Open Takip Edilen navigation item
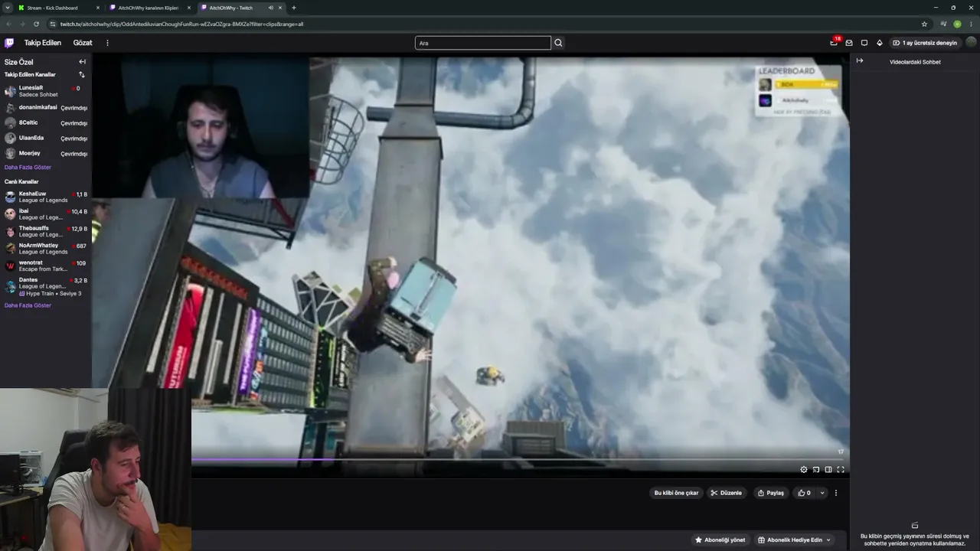The image size is (980, 551). click(43, 43)
